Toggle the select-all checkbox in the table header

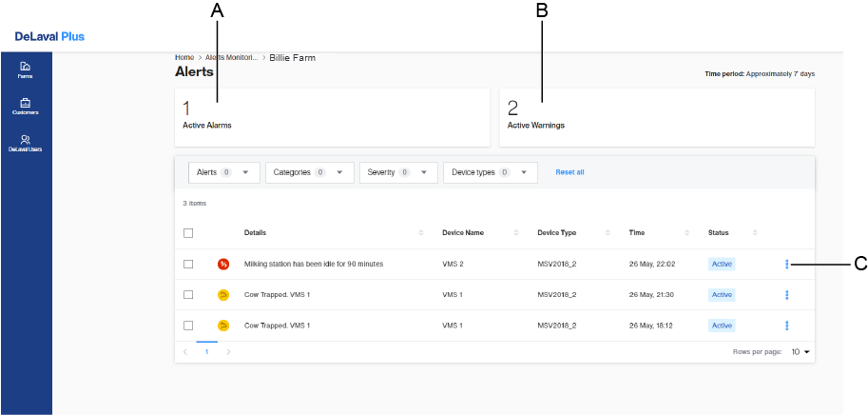(x=188, y=233)
